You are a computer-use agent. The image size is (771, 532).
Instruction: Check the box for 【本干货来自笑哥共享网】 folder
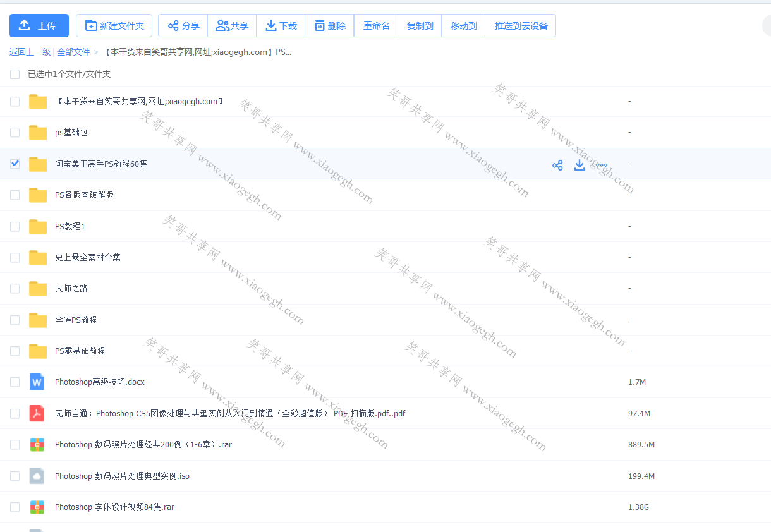(15, 101)
